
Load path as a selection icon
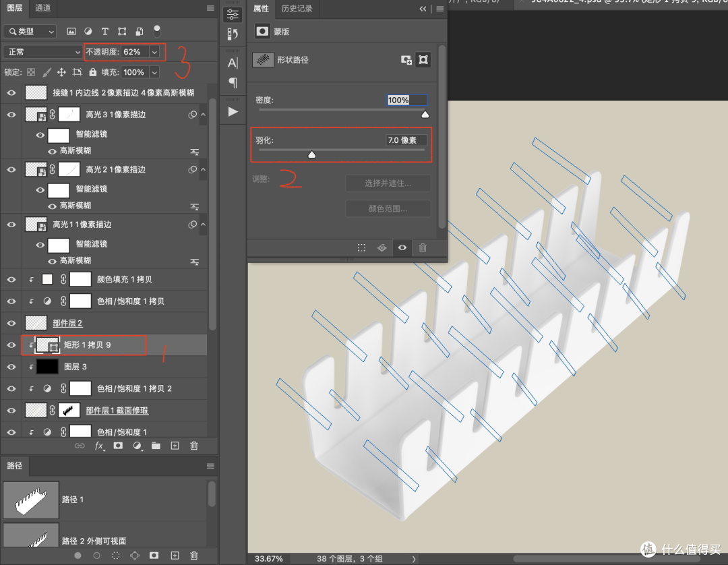click(x=116, y=556)
